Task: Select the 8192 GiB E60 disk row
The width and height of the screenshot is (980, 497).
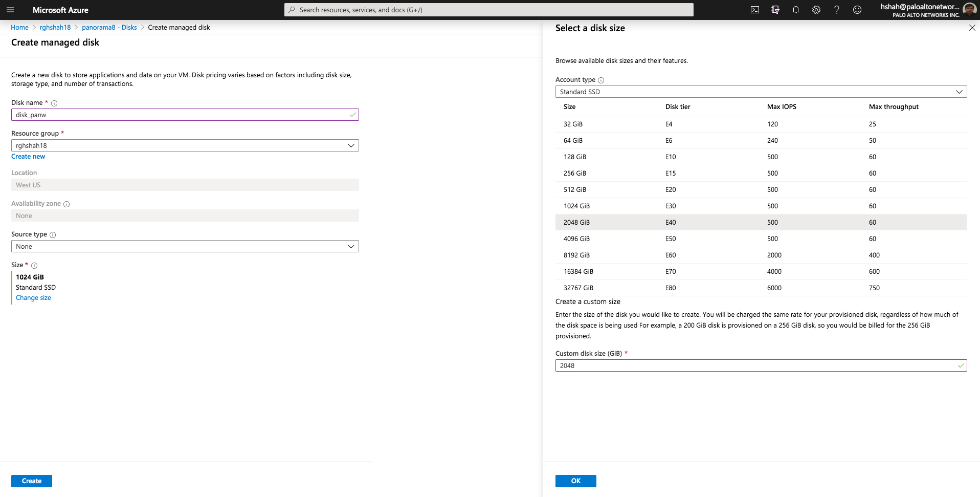Action: (x=761, y=255)
